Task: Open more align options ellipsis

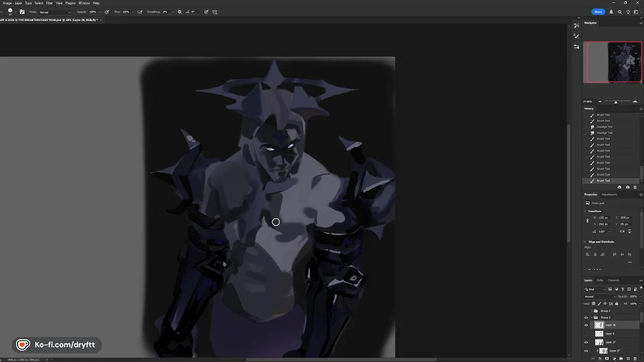Action: (630, 262)
